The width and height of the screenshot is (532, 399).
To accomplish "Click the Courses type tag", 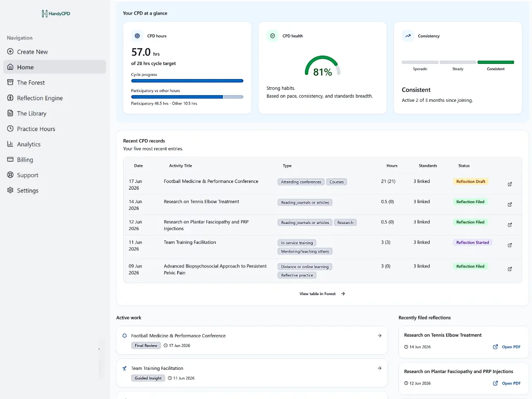I will pos(336,182).
